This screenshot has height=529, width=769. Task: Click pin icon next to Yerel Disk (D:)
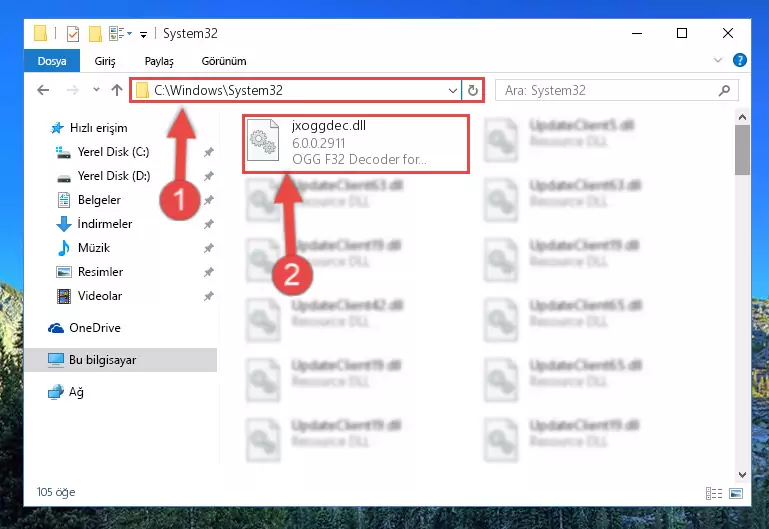209,176
